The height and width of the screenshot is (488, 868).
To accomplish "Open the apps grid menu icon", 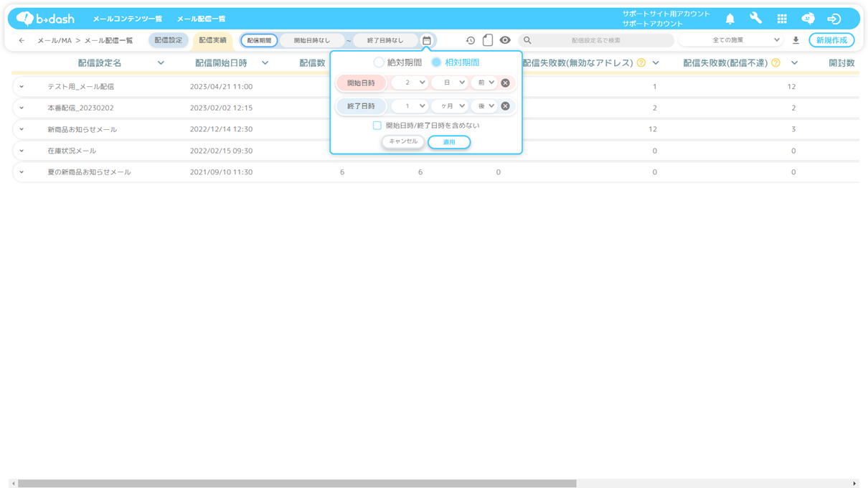I will point(782,19).
